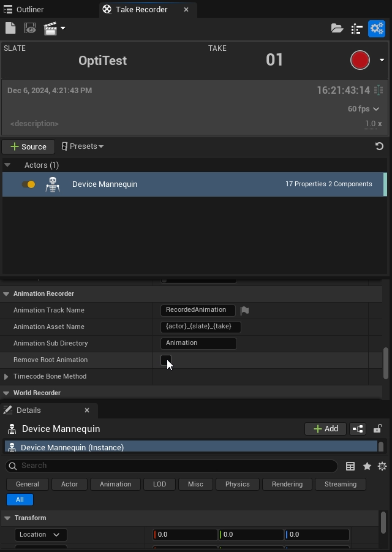392x552 pixels.
Task: Open the blueprint hierarchy icon beside Add
Action: (358, 429)
